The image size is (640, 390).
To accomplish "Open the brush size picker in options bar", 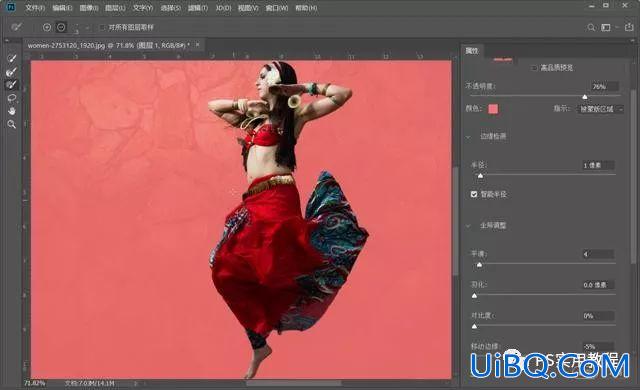I will [x=87, y=28].
